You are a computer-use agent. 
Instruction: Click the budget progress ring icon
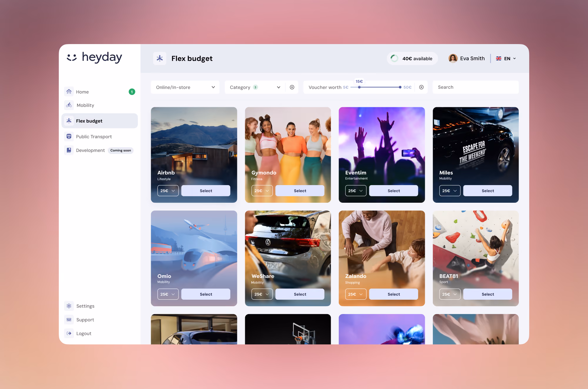394,58
